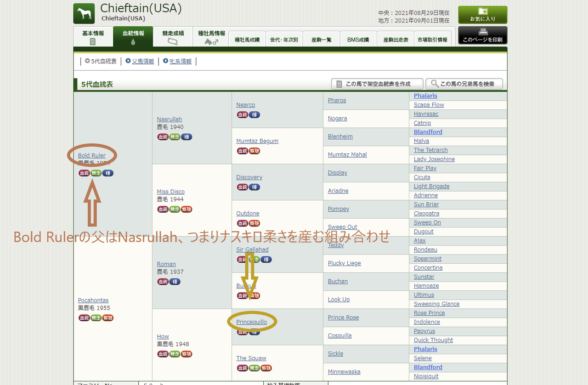Open the Selene link

(423, 358)
